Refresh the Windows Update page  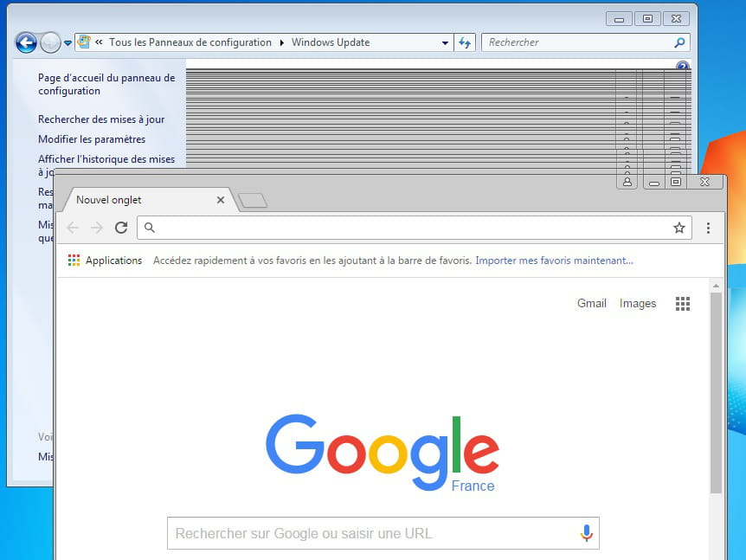tap(465, 42)
